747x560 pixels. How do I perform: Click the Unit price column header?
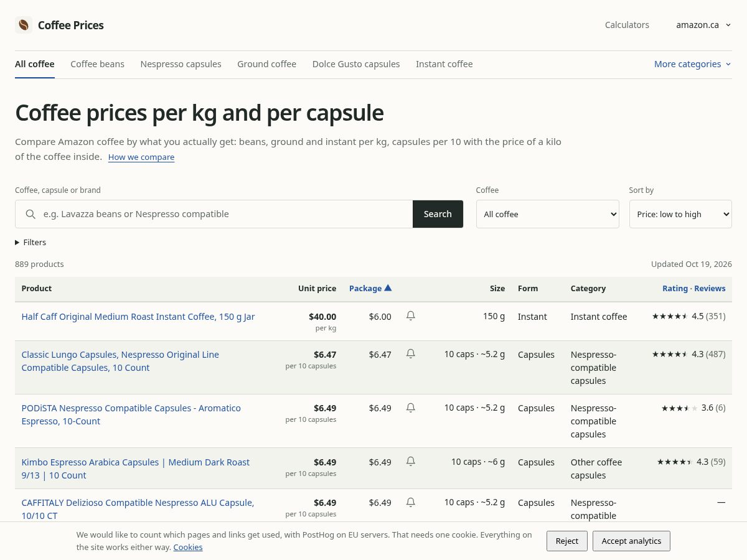pos(317,288)
